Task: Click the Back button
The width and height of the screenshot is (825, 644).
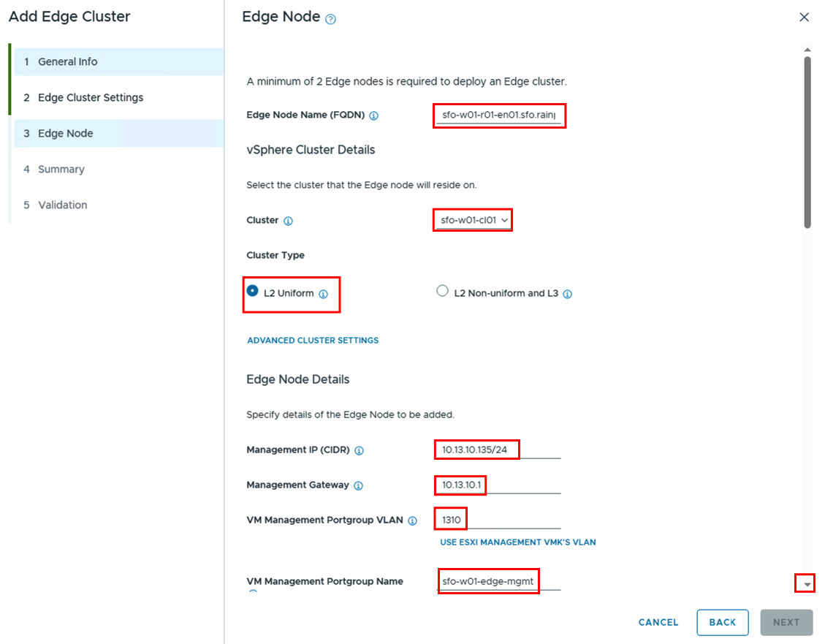Action: point(722,622)
